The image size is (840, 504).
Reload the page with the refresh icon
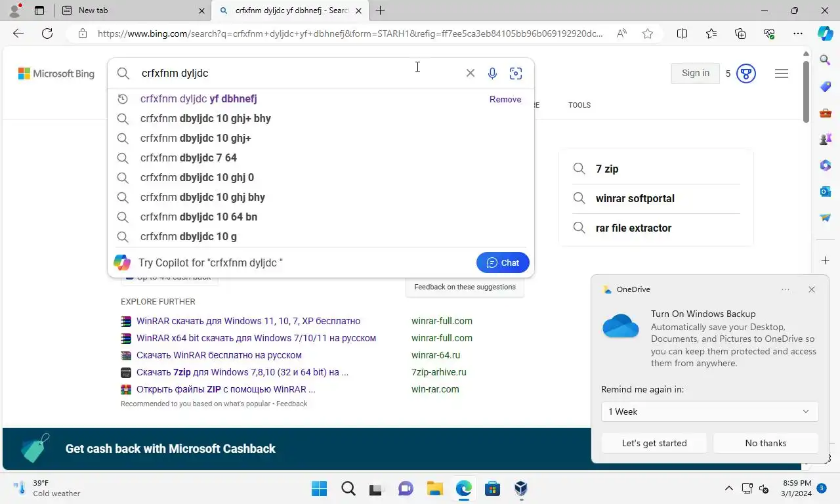(47, 33)
